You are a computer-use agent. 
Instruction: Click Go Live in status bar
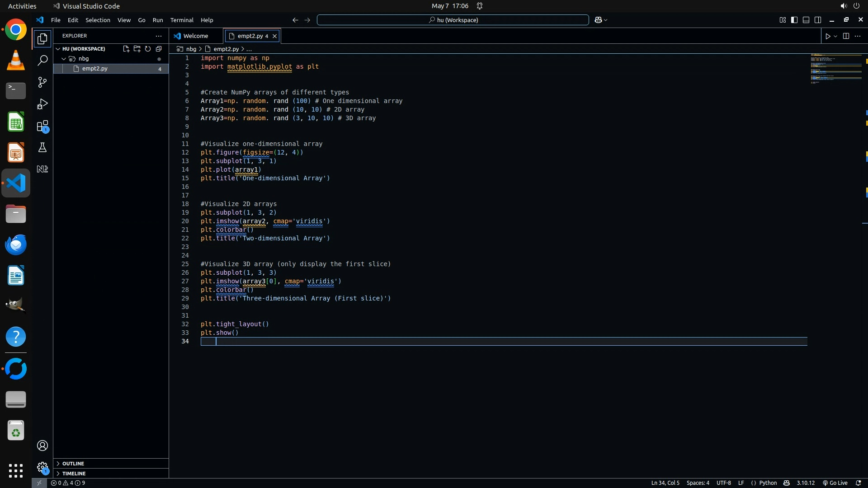pyautogui.click(x=835, y=483)
